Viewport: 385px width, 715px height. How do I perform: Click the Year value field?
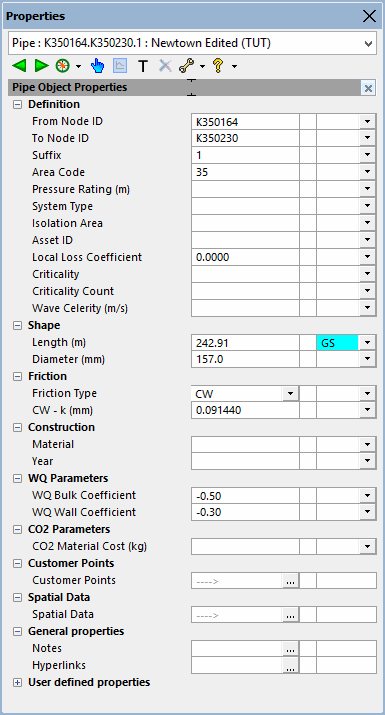click(245, 461)
